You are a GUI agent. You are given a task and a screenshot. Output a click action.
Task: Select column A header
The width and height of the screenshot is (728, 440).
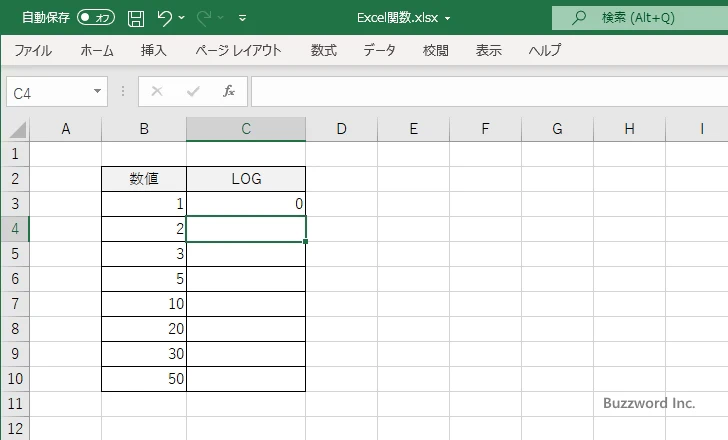[x=65, y=129]
